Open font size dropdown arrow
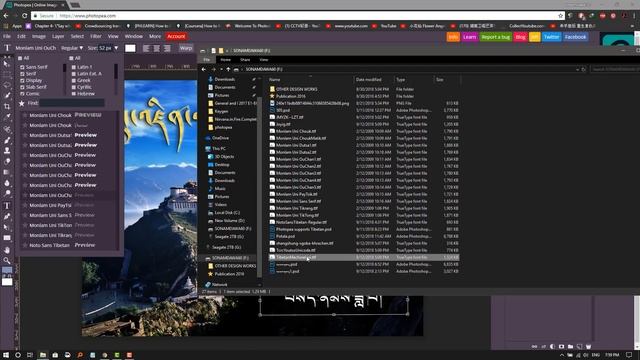The image size is (640, 360). point(116,48)
